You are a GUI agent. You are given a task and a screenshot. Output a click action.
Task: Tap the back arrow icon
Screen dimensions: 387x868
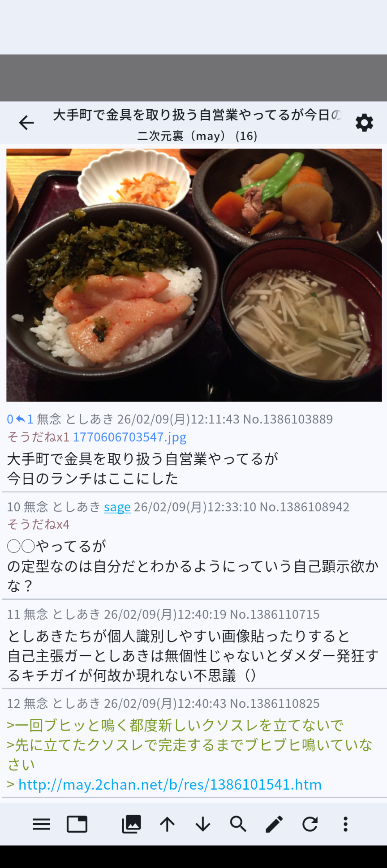click(x=26, y=122)
